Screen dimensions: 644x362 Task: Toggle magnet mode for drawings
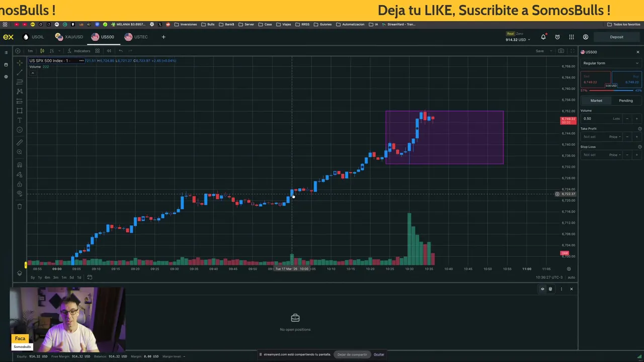point(20,165)
